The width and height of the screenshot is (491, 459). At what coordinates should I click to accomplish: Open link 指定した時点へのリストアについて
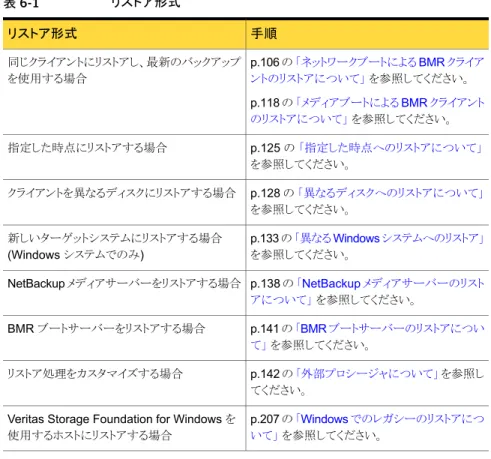pos(391,148)
